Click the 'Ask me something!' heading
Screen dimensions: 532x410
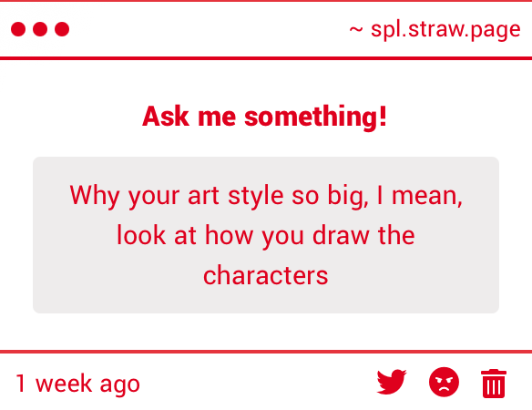(x=264, y=117)
